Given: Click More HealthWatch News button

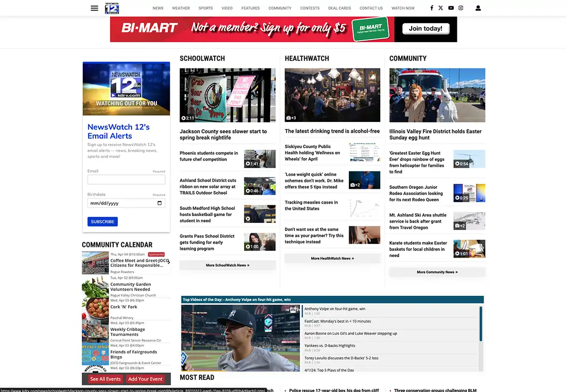Looking at the screenshot, I should [x=332, y=258].
